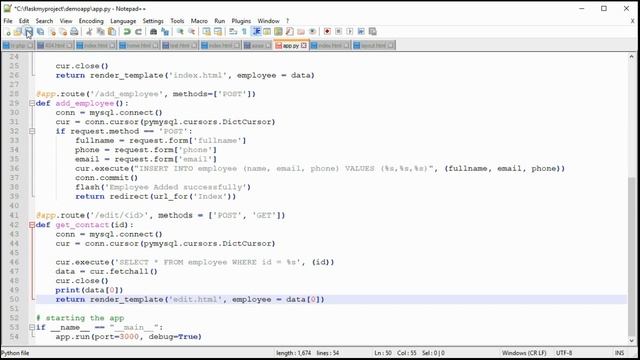Viewport: 640px width, 360px height.
Task: Collapse the get_contact function fold marker
Action: 32,225
